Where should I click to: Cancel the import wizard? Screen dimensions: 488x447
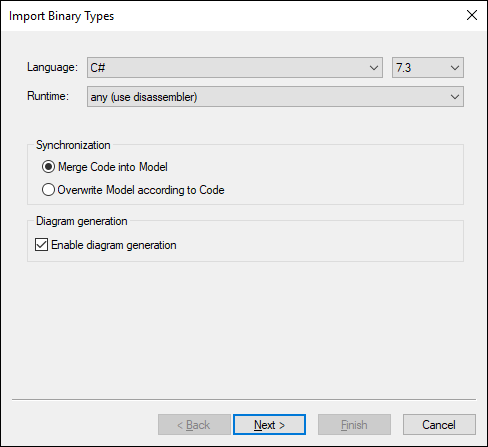click(x=439, y=425)
